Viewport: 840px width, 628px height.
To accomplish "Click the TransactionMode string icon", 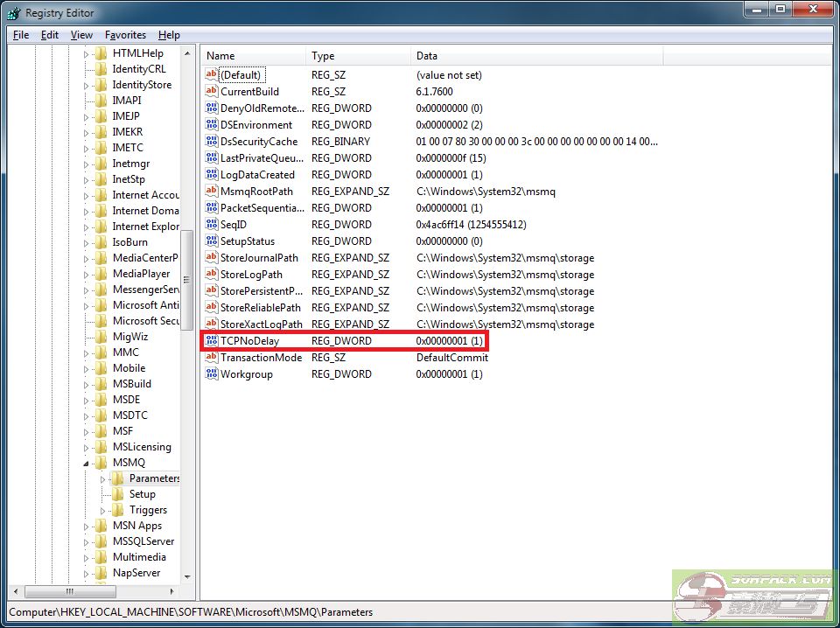I will point(212,357).
